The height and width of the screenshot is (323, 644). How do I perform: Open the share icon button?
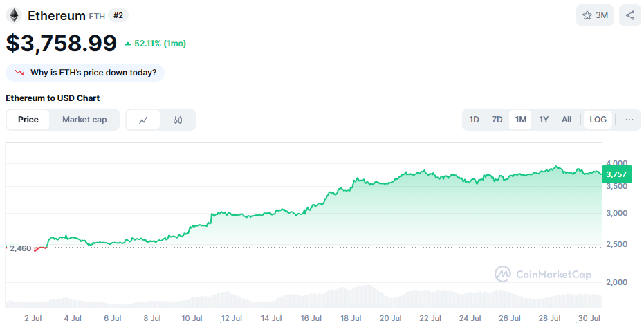(630, 15)
